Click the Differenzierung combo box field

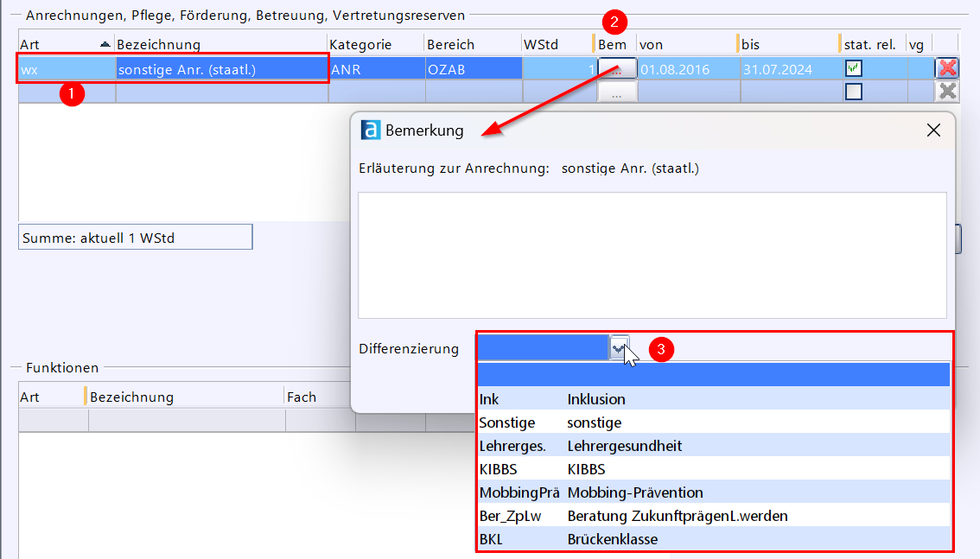[x=543, y=348]
